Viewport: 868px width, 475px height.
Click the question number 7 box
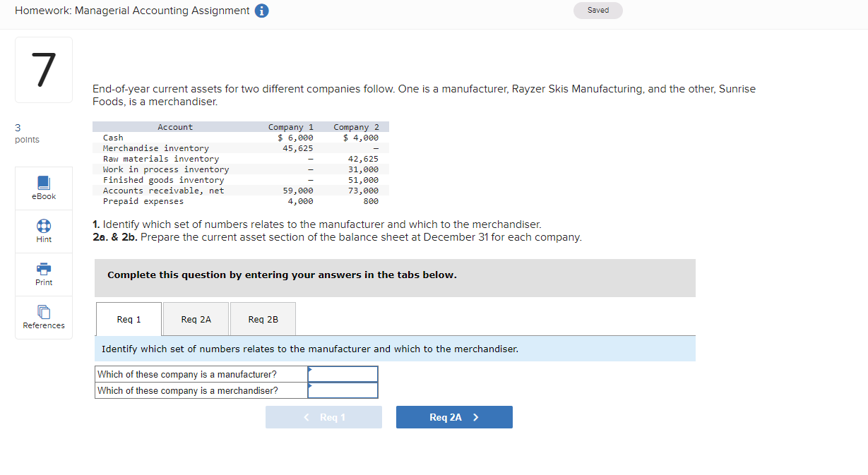(43, 69)
